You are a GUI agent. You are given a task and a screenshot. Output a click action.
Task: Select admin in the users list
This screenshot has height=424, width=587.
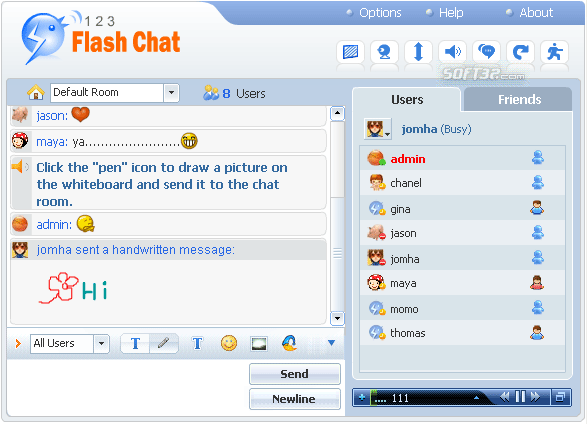point(462,159)
